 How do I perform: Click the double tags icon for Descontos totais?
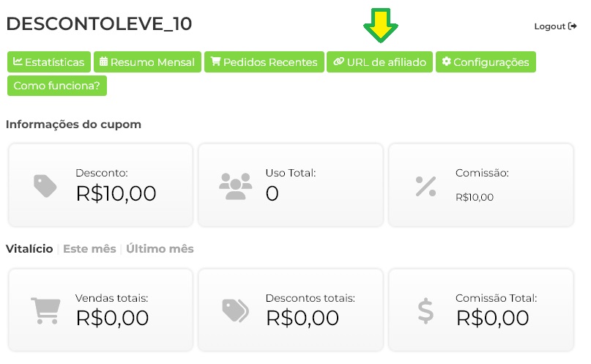click(235, 311)
